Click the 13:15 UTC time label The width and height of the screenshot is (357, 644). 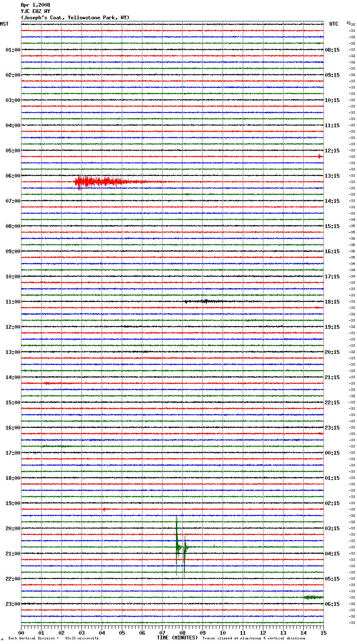coord(332,176)
